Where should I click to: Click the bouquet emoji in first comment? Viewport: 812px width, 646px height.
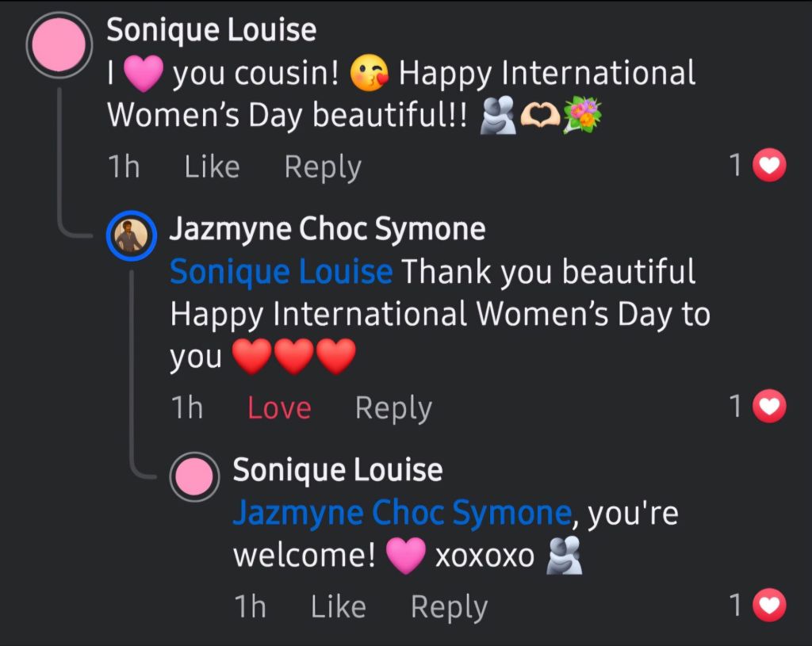[x=582, y=116]
